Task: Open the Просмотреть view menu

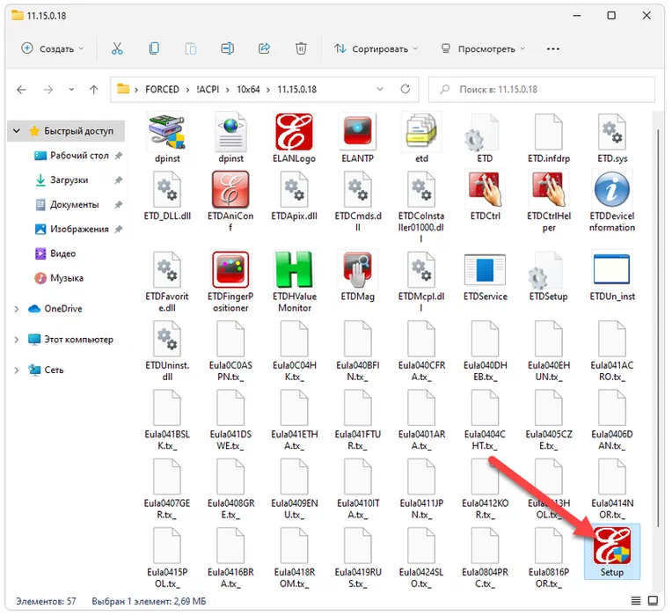Action: pyautogui.click(x=481, y=49)
